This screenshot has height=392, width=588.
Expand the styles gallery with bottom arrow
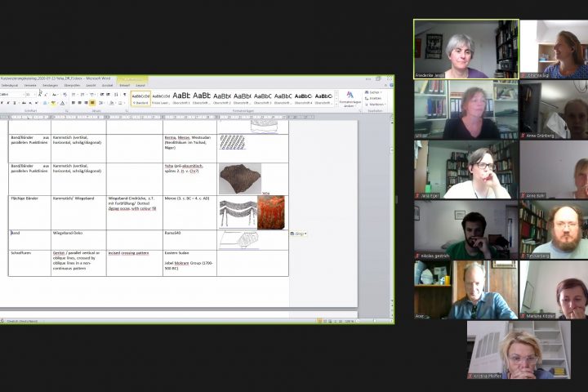tap(336, 105)
